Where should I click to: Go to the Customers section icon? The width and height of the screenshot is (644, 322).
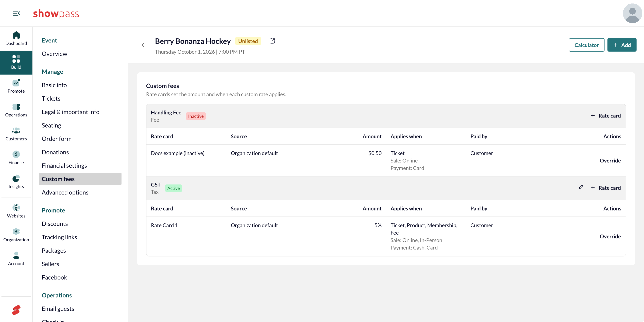pos(16,130)
